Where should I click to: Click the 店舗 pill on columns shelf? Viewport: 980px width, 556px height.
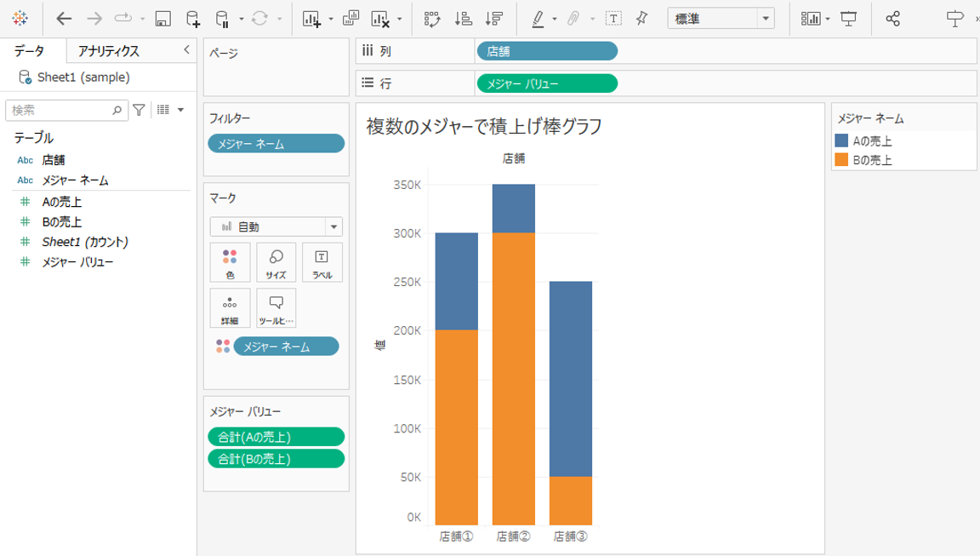547,51
